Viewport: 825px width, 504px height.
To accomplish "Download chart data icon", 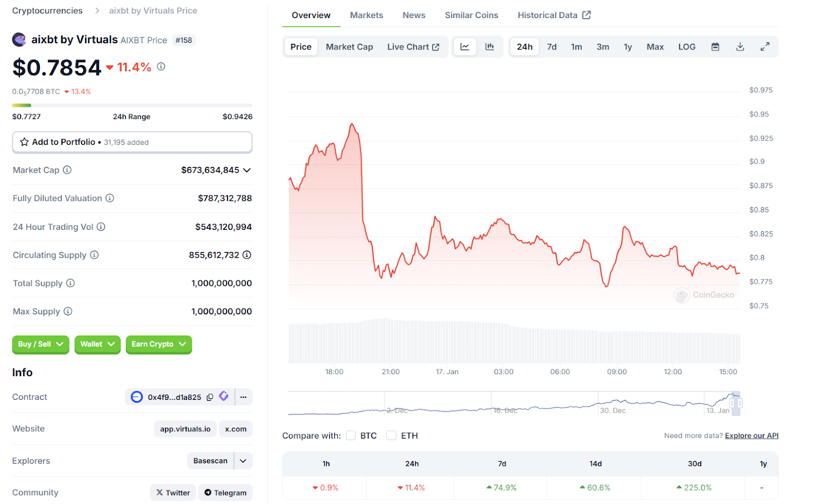I will click(740, 47).
